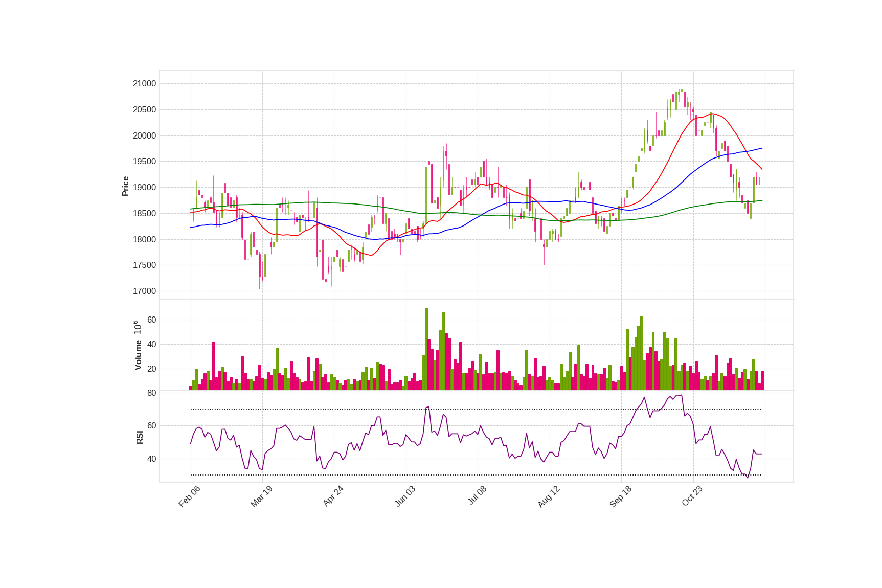Click the tallest green volume bar in June
882x588 pixels.
coord(426,349)
